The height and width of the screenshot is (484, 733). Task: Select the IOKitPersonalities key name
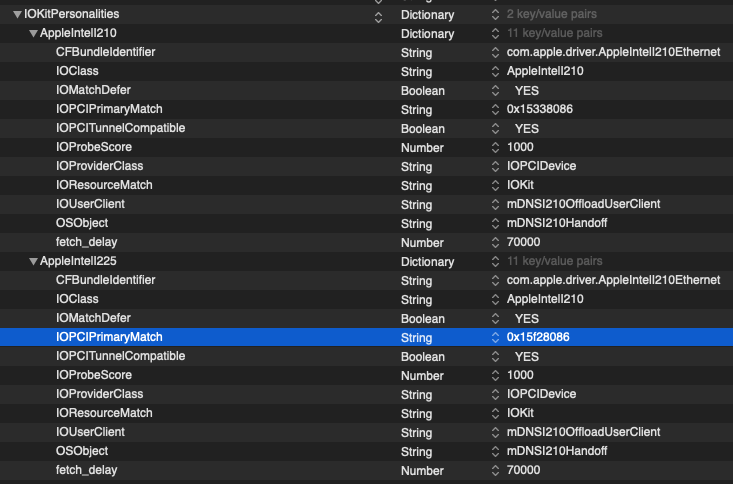pyautogui.click(x=72, y=14)
